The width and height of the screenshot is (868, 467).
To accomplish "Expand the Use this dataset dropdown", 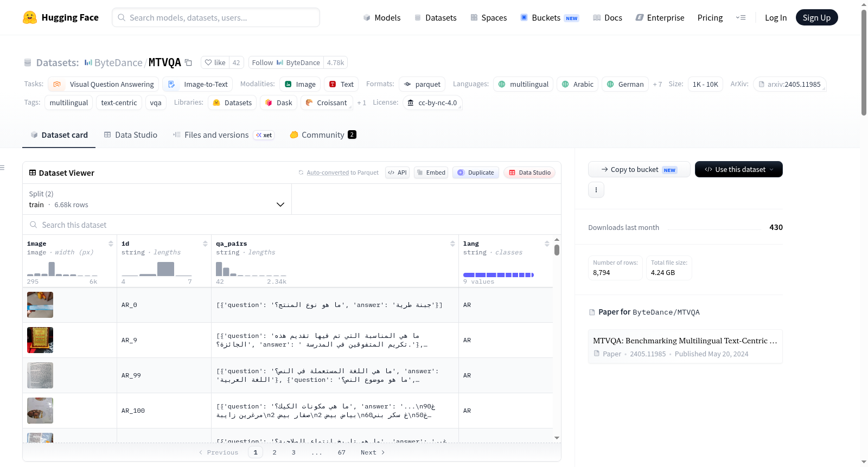I will 738,169.
